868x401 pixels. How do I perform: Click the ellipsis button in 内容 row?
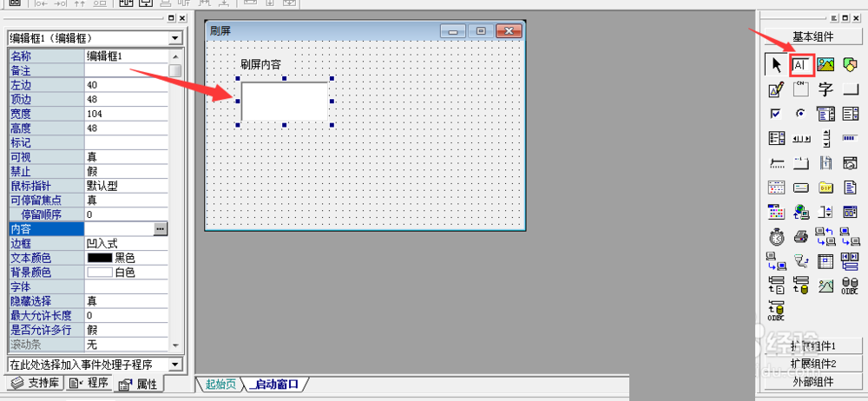pos(160,228)
